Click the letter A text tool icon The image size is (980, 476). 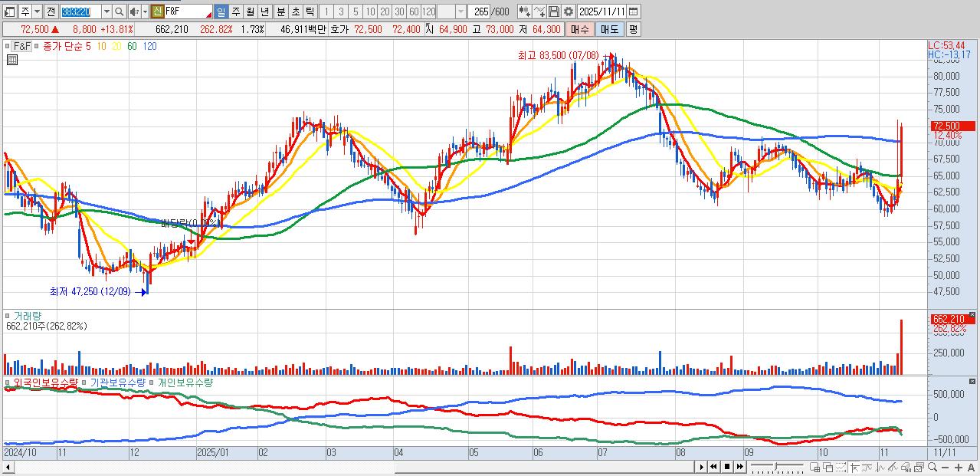(971, 468)
